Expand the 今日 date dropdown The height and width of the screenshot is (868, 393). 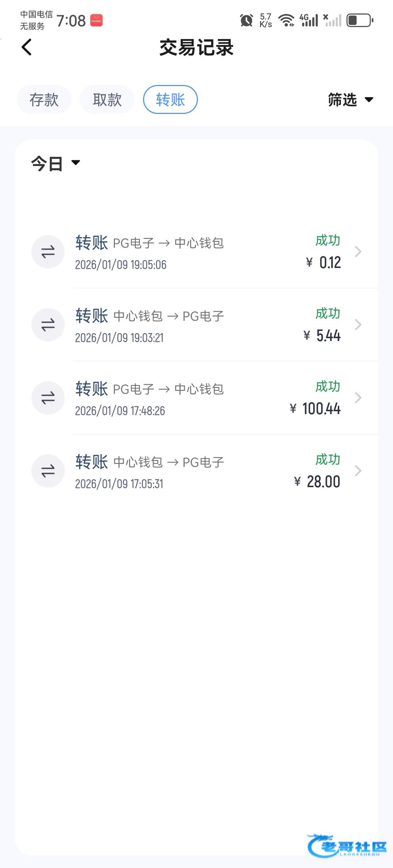(56, 163)
